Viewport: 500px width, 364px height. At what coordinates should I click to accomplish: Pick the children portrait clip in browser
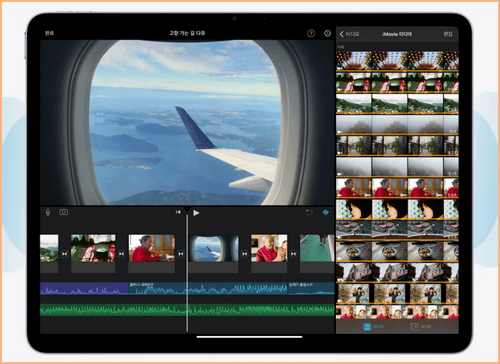[397, 293]
